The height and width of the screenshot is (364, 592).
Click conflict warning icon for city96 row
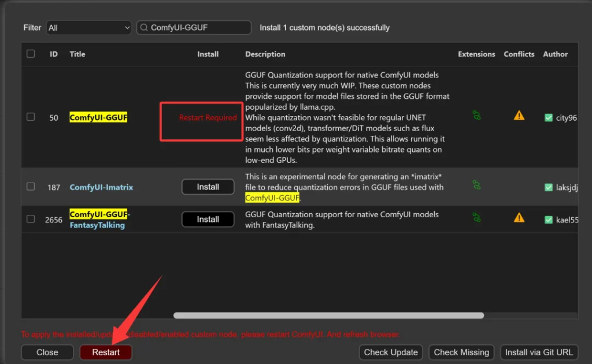coord(519,116)
